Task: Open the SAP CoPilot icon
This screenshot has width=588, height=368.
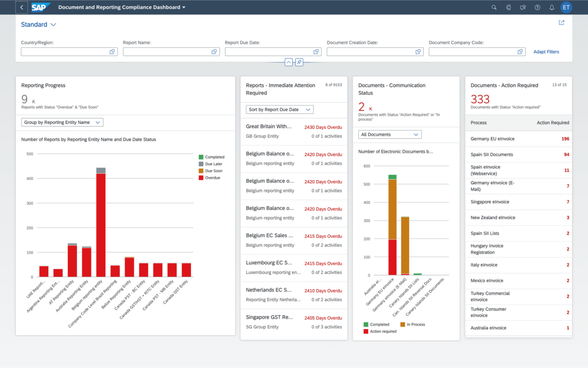Action: (509, 7)
